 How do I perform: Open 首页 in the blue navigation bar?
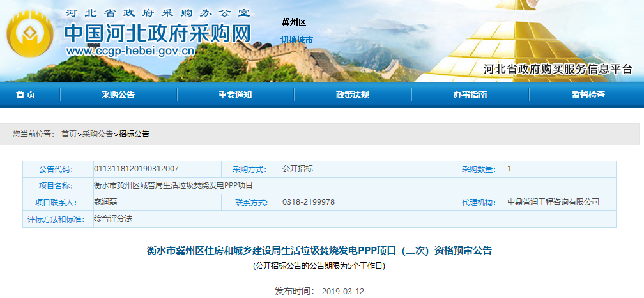click(26, 95)
